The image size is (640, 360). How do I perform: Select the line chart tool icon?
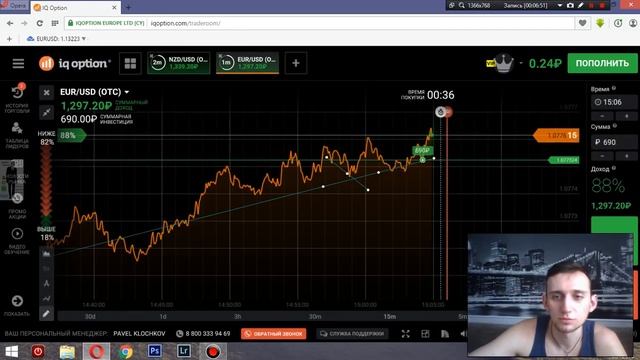coord(47,298)
